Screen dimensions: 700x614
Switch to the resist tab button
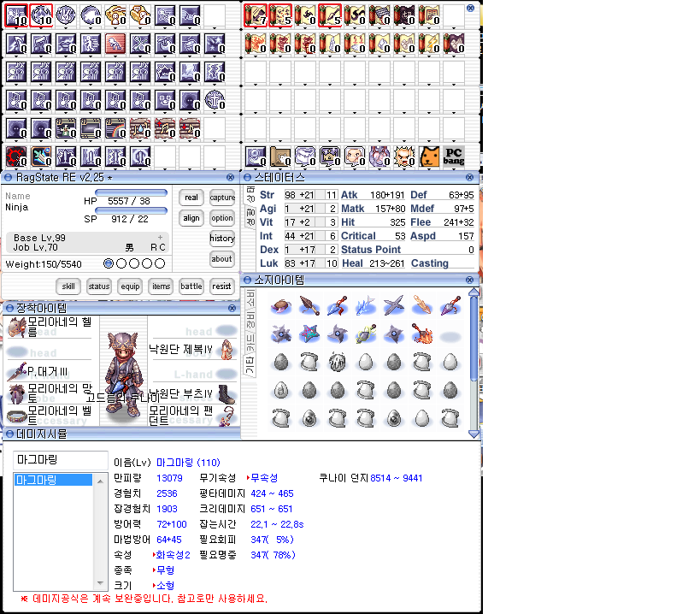pos(221,286)
